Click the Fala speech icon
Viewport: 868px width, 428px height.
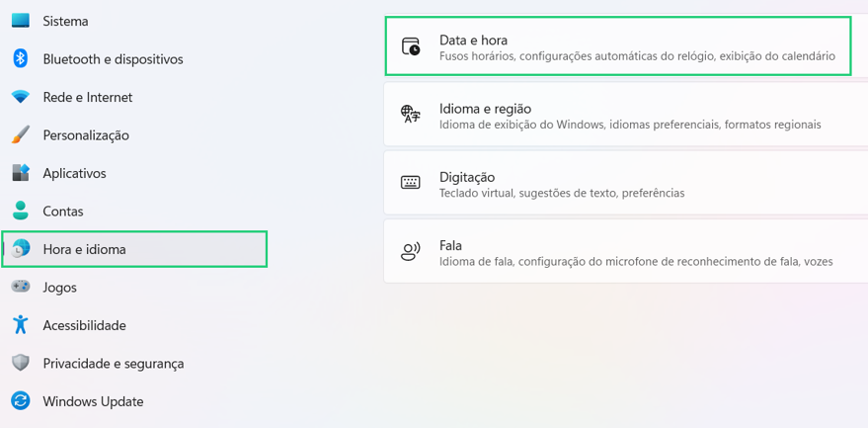[x=411, y=251]
